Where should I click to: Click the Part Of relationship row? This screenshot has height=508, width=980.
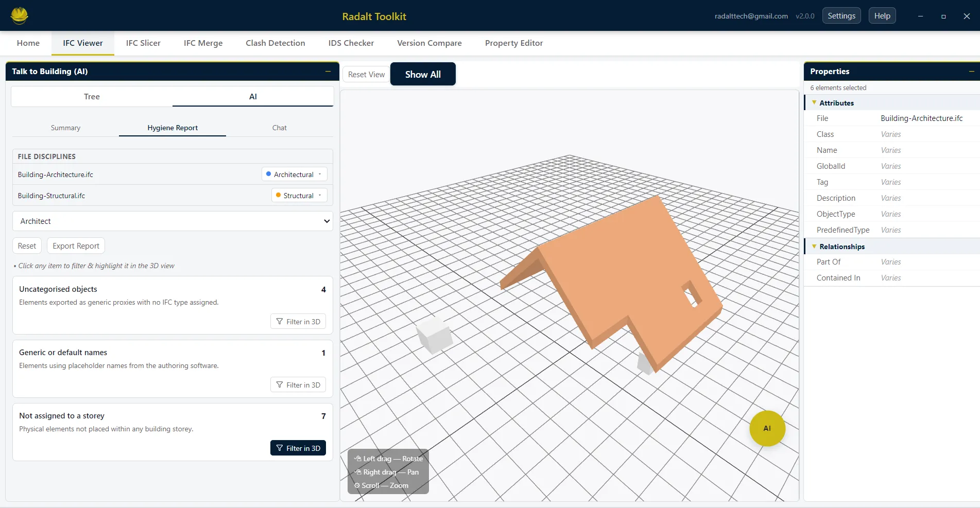892,262
